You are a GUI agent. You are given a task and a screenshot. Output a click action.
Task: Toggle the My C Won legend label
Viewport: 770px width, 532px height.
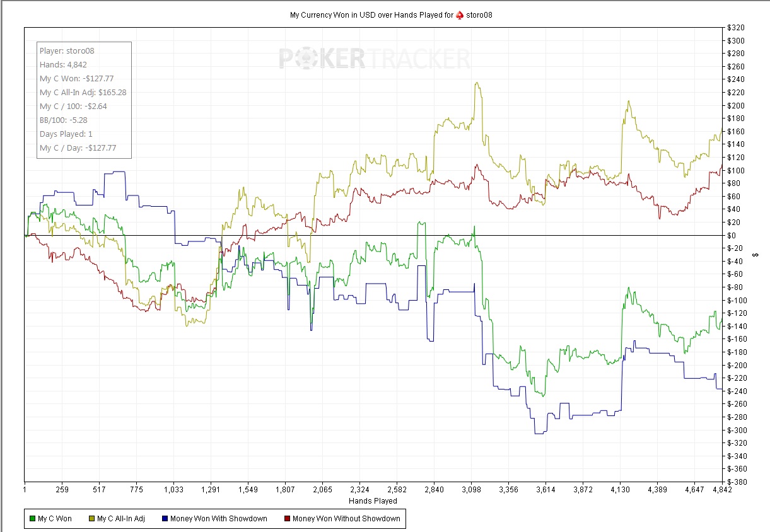tap(55, 519)
